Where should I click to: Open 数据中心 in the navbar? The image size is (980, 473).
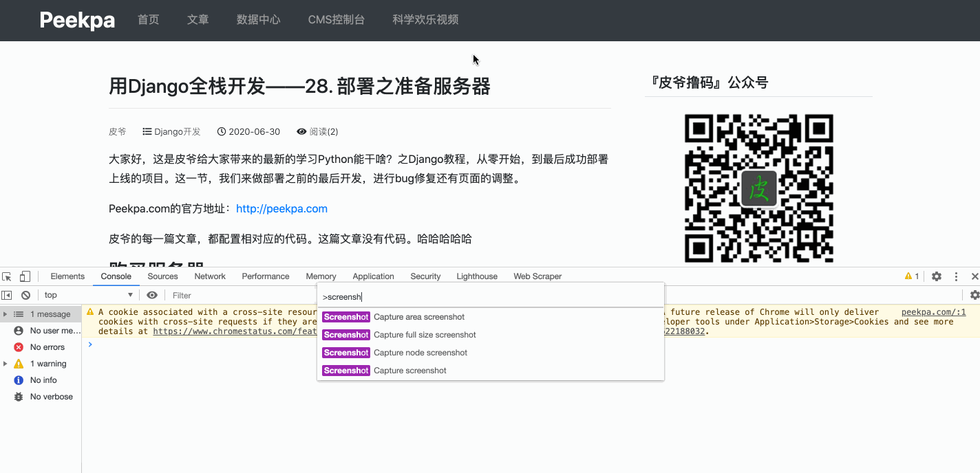coord(259,20)
